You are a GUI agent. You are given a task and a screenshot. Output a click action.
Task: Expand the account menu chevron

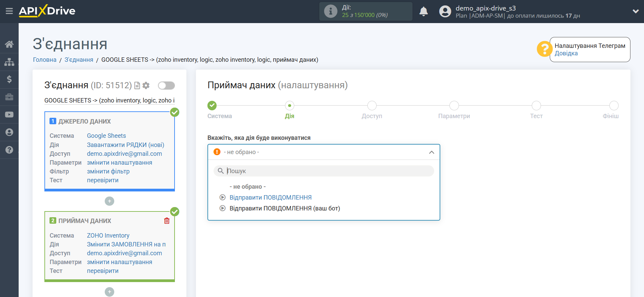[x=636, y=11]
